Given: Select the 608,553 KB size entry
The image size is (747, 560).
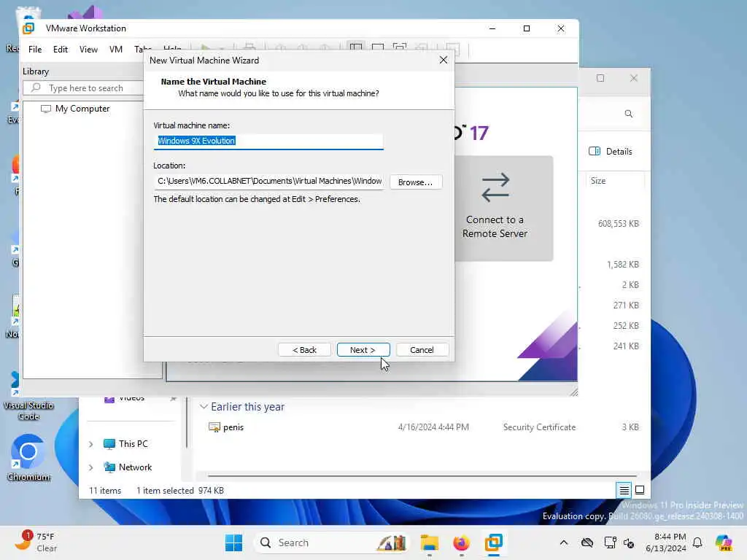Looking at the screenshot, I should (x=619, y=224).
